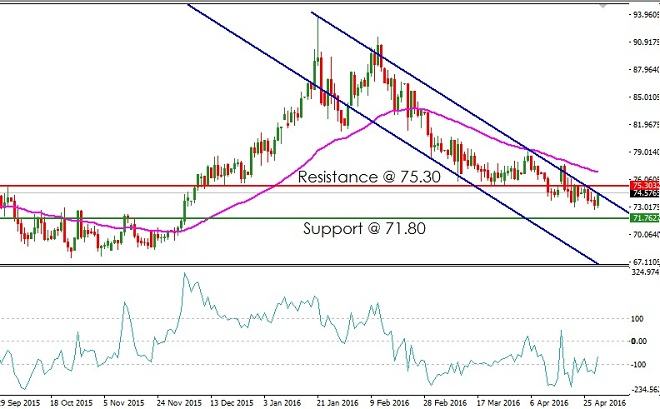The height and width of the screenshot is (409, 660).
Task: Click the '28 Feb 2016' date label
Action: coord(445,403)
